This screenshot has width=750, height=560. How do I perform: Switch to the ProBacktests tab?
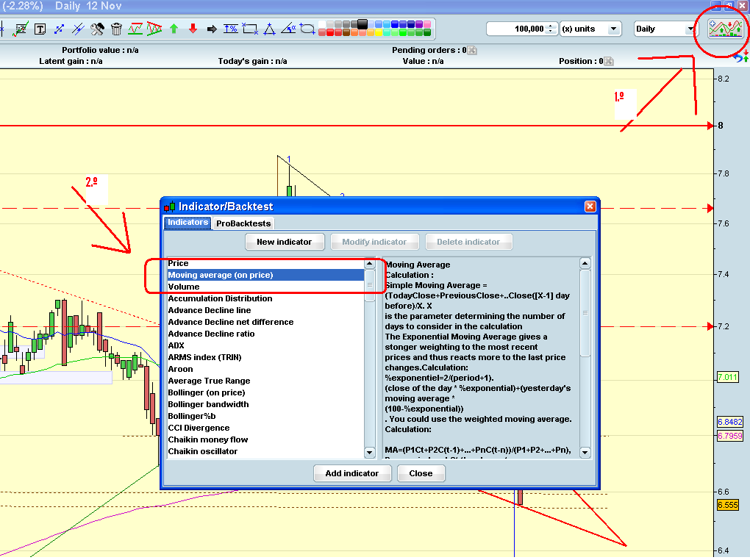[243, 223]
